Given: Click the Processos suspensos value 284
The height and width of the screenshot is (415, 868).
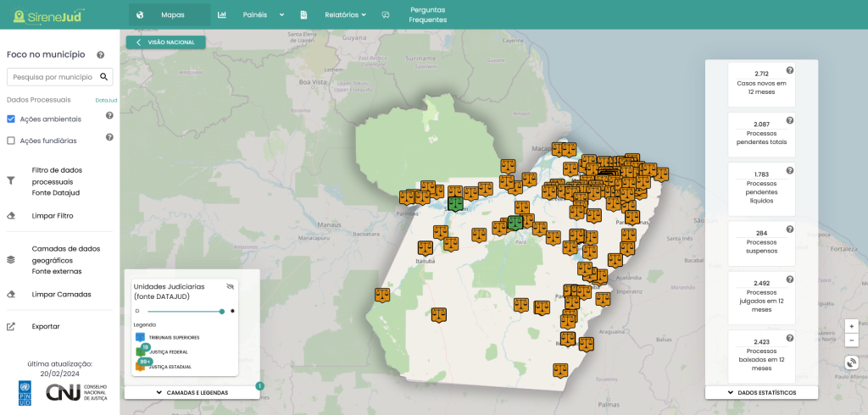Looking at the screenshot, I should (762, 233).
